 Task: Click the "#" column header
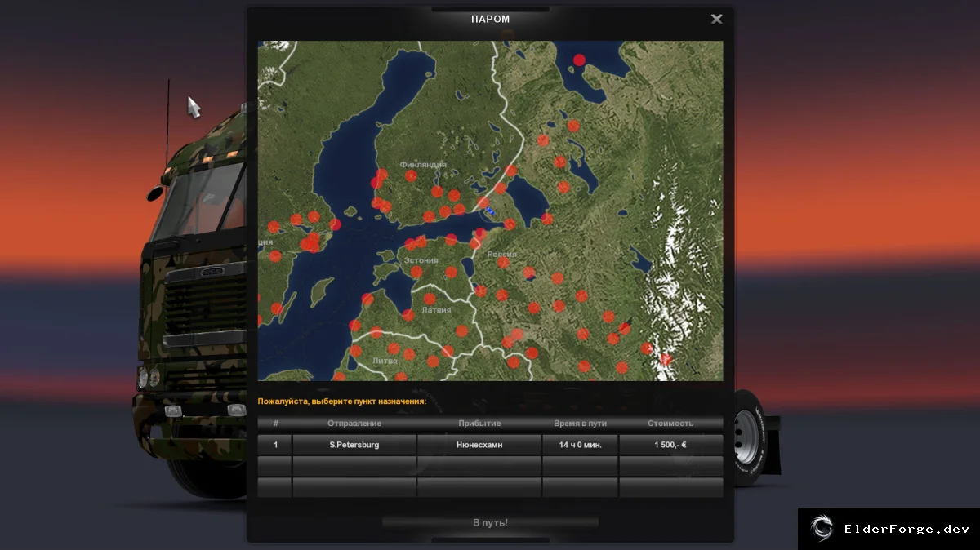[276, 424]
